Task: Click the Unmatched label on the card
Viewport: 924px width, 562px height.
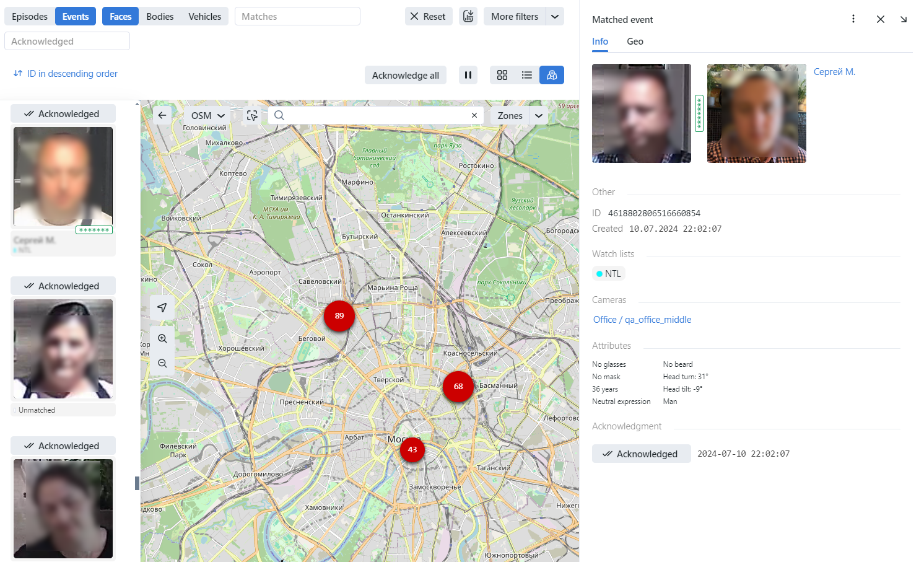Action: pyautogui.click(x=37, y=410)
